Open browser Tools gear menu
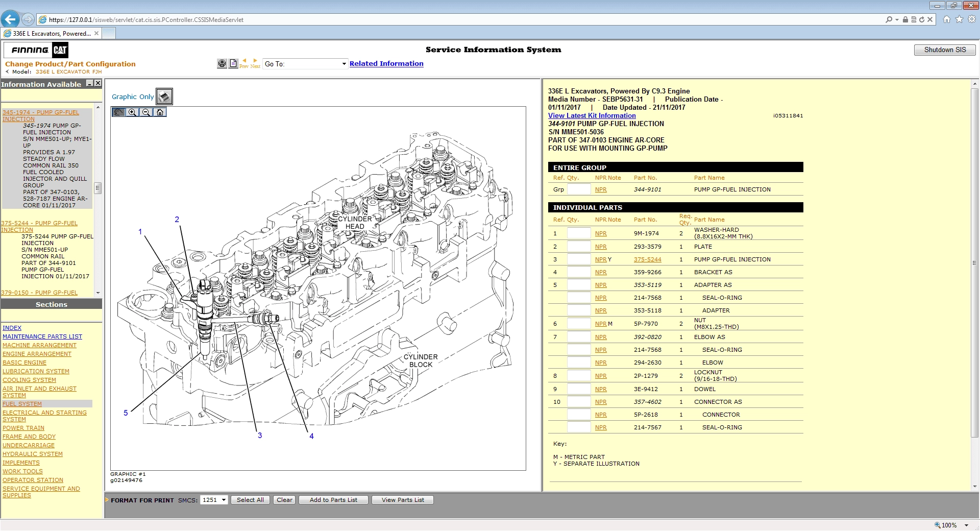 coord(972,19)
